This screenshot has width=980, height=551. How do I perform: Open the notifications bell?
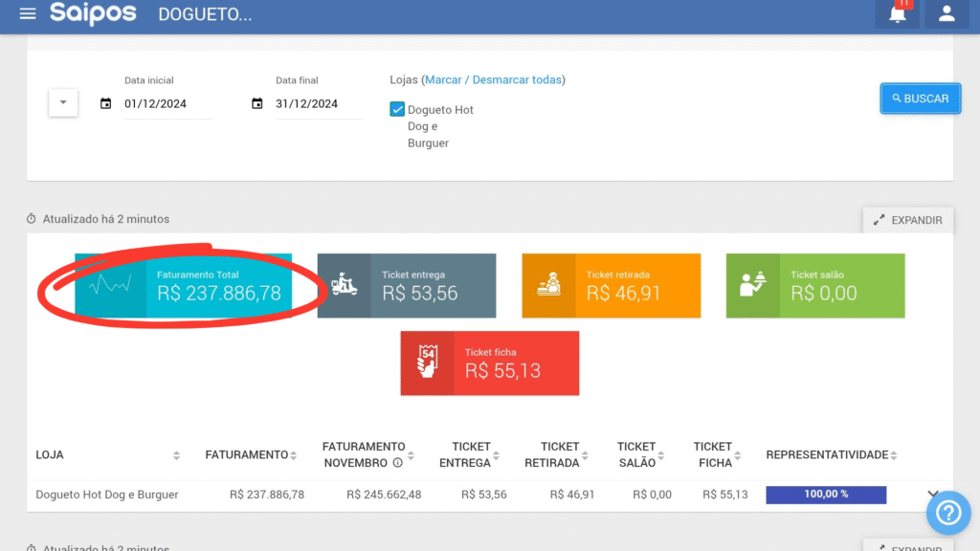tap(898, 14)
